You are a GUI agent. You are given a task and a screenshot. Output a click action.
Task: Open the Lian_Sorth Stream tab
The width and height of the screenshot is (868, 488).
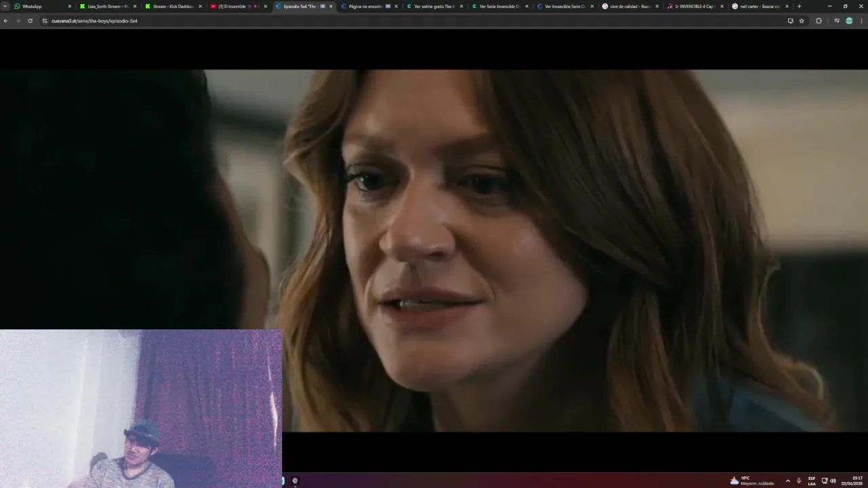[x=107, y=6]
